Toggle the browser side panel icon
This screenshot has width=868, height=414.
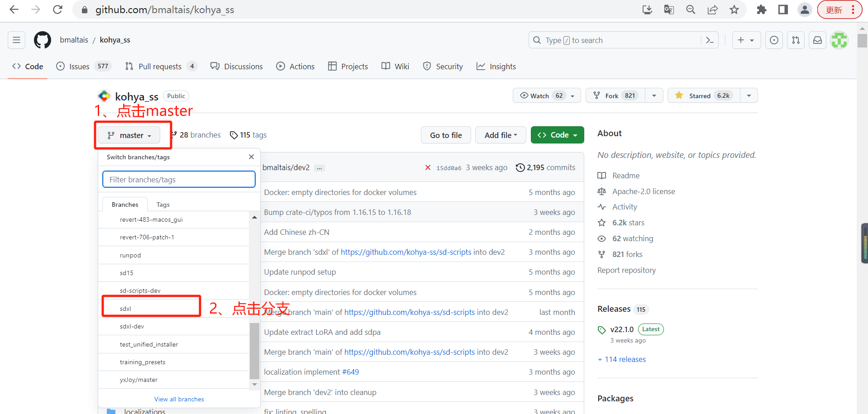pos(783,10)
